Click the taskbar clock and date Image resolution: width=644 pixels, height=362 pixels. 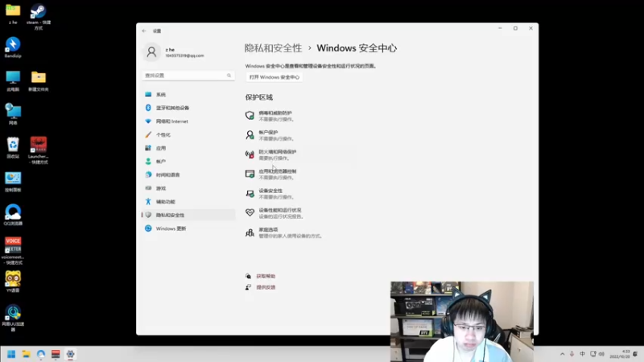pos(620,354)
